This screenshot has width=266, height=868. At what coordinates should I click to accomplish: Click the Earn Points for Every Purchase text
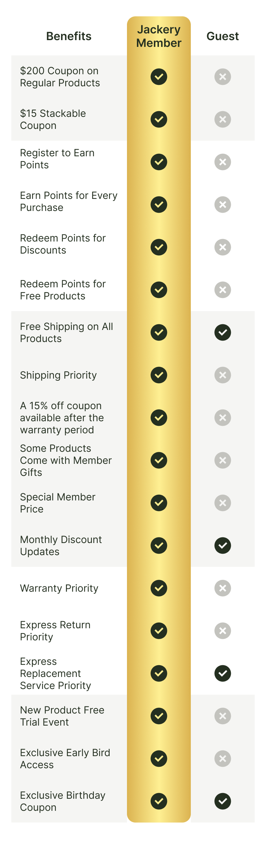coord(68,201)
